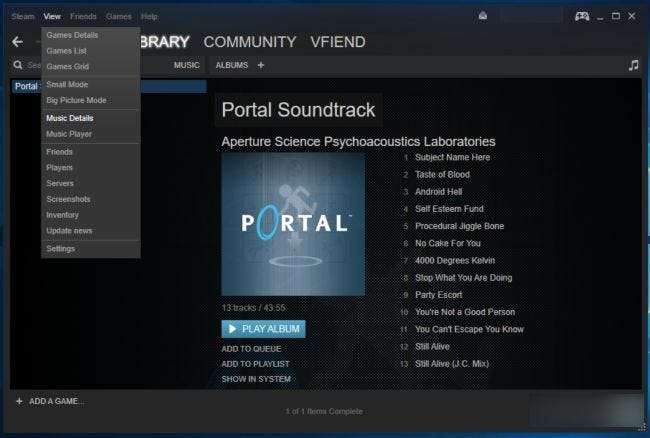650x438 pixels.
Task: Open the MUSIC library filter dropdown
Action: pyautogui.click(x=187, y=65)
